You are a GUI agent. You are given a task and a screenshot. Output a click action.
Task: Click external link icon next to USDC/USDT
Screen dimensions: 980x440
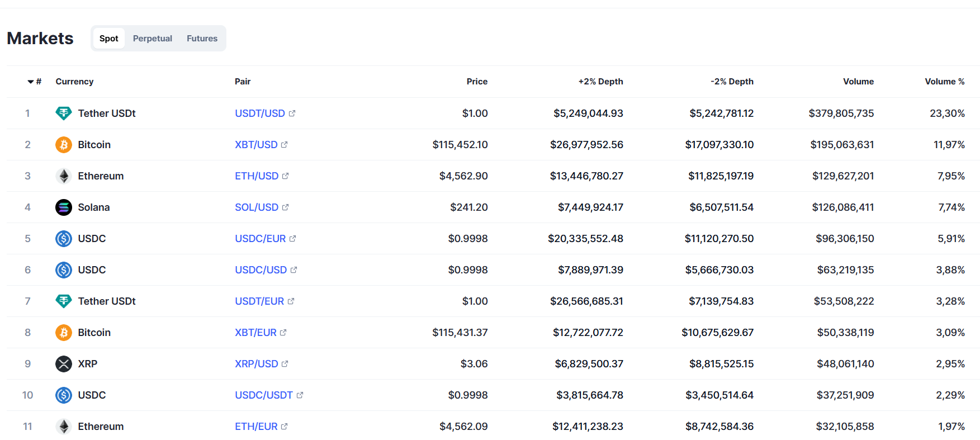[x=300, y=395]
